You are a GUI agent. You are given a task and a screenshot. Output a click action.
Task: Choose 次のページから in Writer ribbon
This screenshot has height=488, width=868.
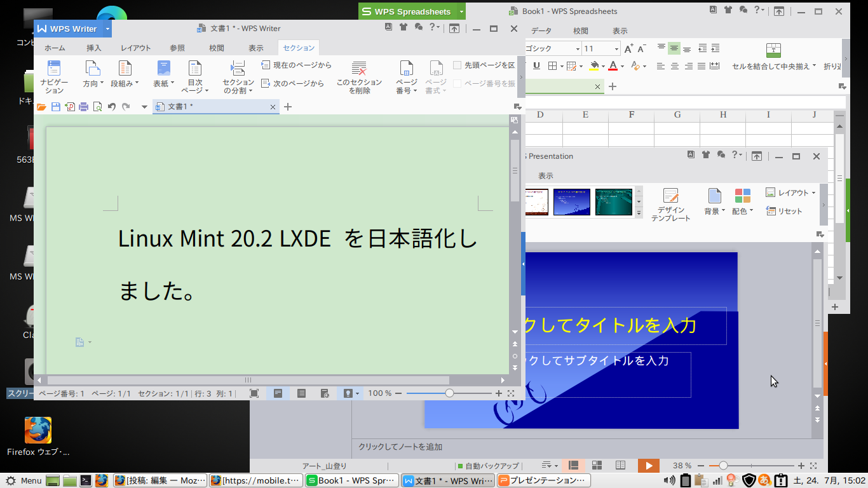(x=293, y=83)
